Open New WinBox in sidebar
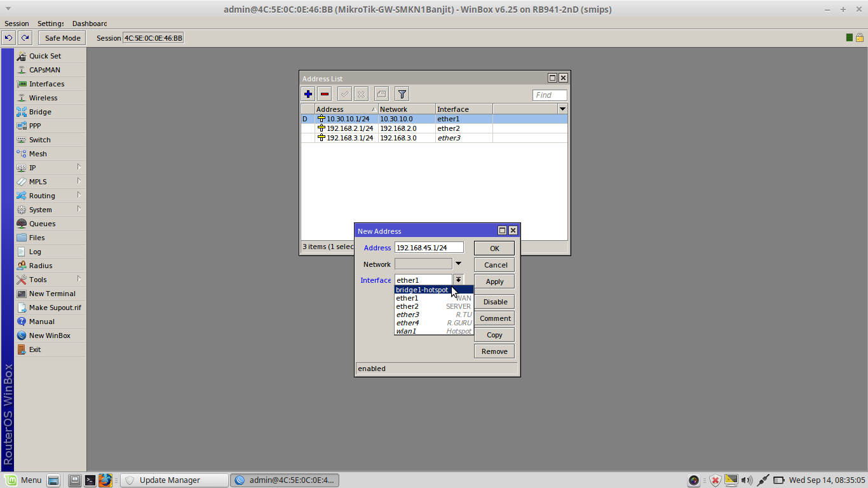Screen dimensions: 868x488 [x=50, y=335]
